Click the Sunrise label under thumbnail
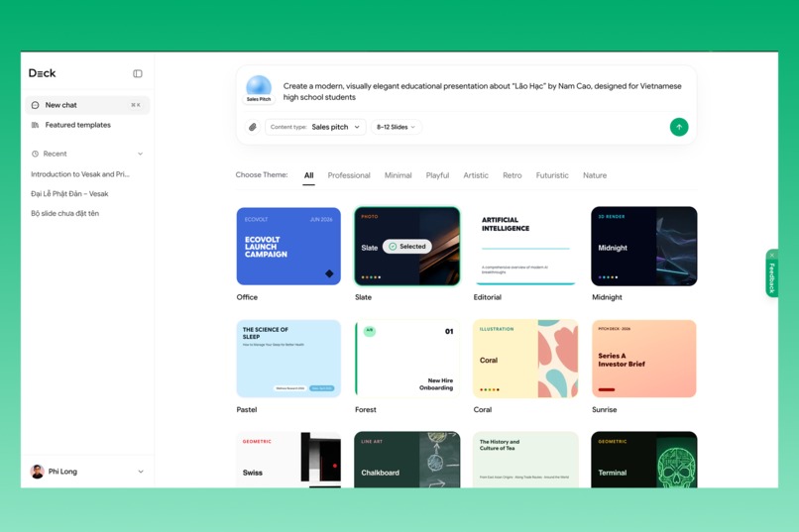 (x=605, y=410)
